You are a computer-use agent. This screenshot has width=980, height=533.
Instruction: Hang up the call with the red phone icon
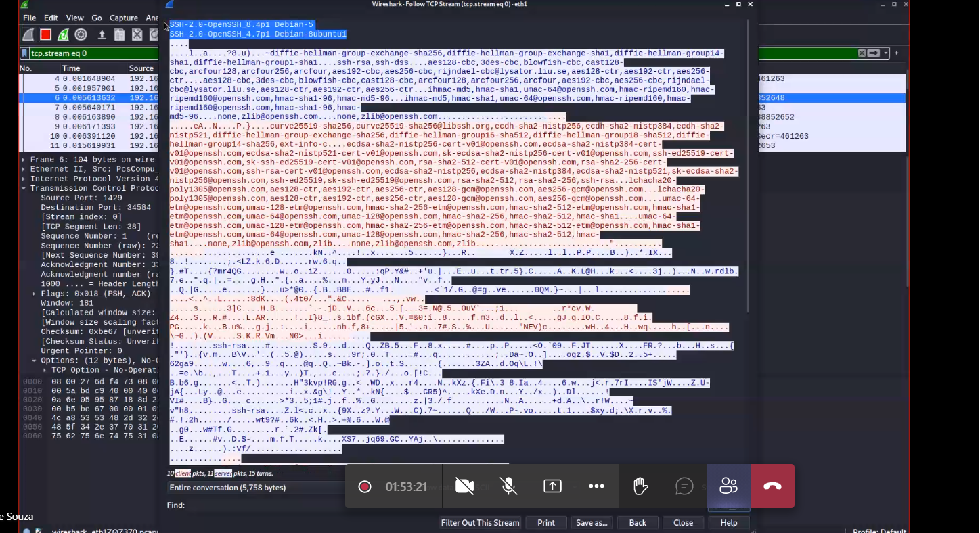click(772, 486)
